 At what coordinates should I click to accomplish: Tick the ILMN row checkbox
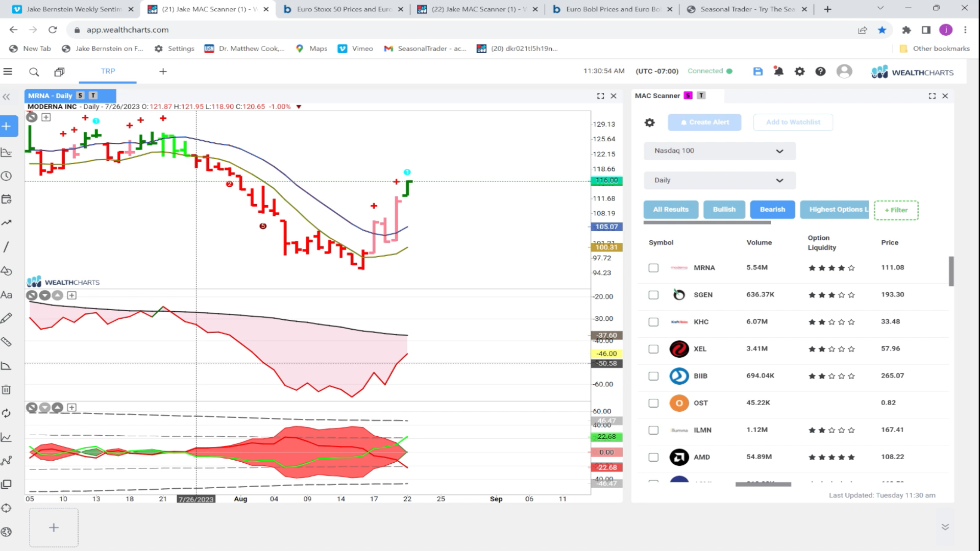pyautogui.click(x=653, y=430)
